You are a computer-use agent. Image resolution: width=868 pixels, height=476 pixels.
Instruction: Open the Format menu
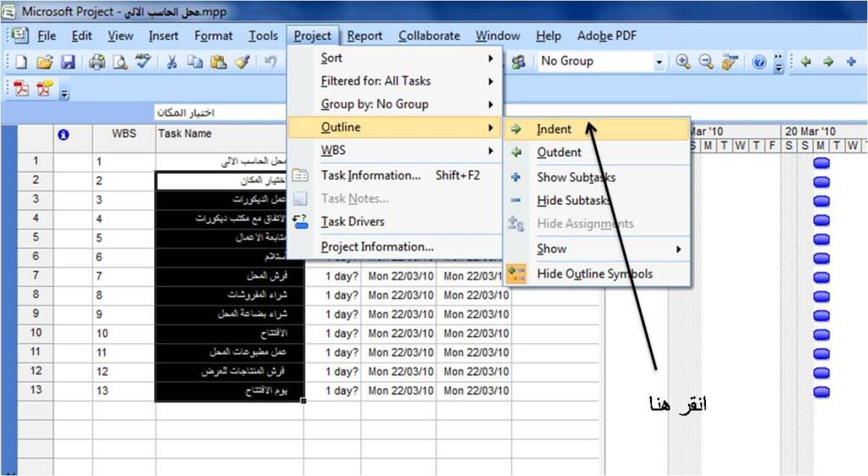point(213,36)
